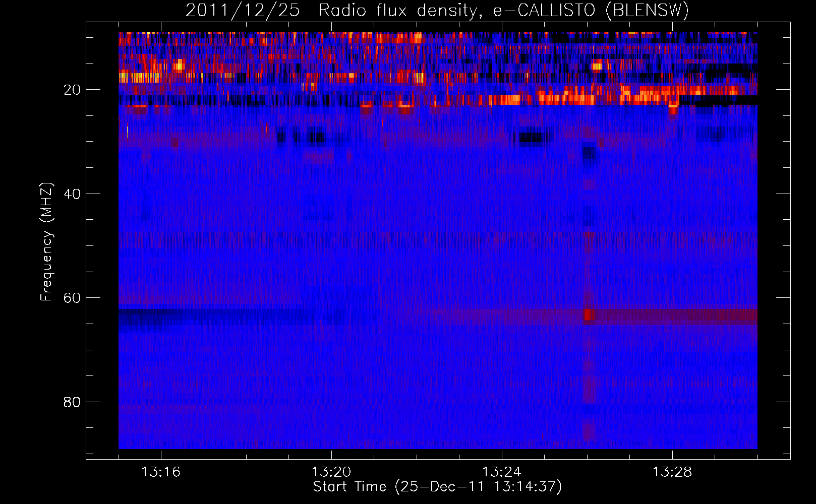Click the 13:28 time tick label
This screenshot has width=816, height=504.
pyautogui.click(x=672, y=472)
